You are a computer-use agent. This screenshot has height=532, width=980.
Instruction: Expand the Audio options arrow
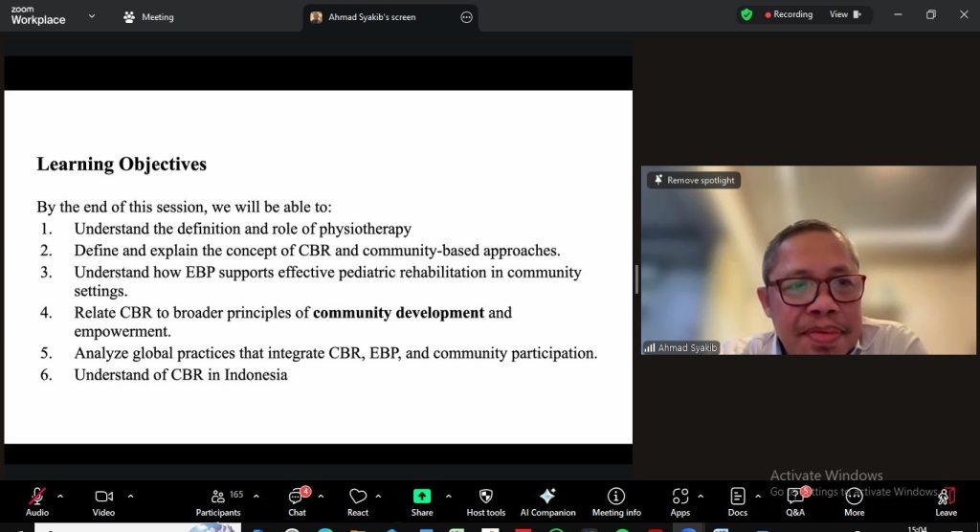click(x=60, y=496)
